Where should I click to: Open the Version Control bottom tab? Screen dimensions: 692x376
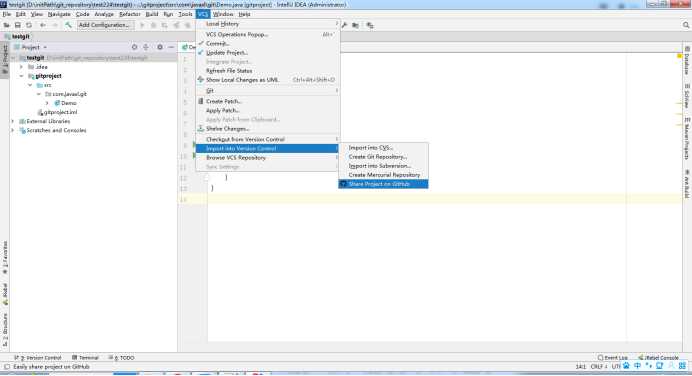point(38,357)
